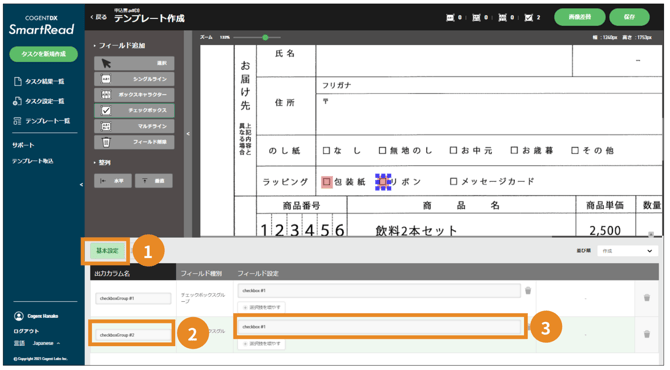Viewport: 670px width, 370px height.
Task: Go back with the 戻る link
Action: [98, 17]
